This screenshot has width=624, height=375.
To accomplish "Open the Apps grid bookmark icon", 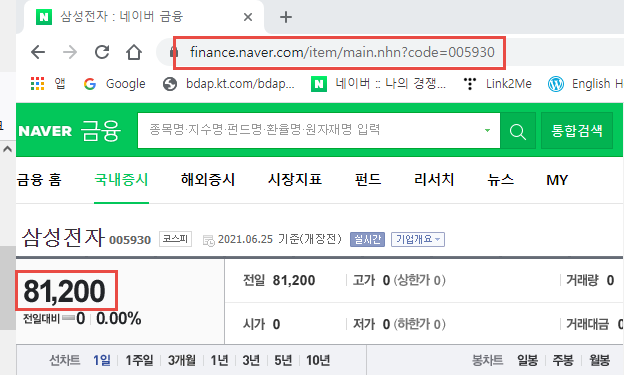I will pyautogui.click(x=37, y=84).
